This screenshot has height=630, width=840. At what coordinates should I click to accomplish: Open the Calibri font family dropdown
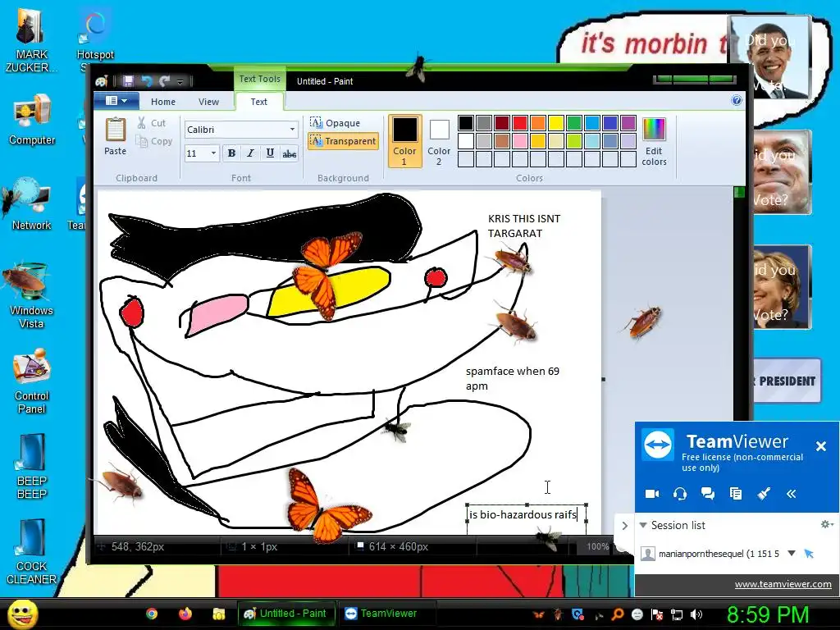292,129
